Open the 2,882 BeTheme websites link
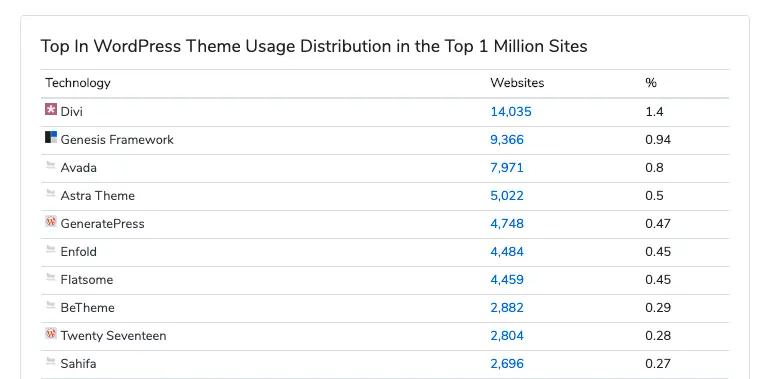 [507, 307]
